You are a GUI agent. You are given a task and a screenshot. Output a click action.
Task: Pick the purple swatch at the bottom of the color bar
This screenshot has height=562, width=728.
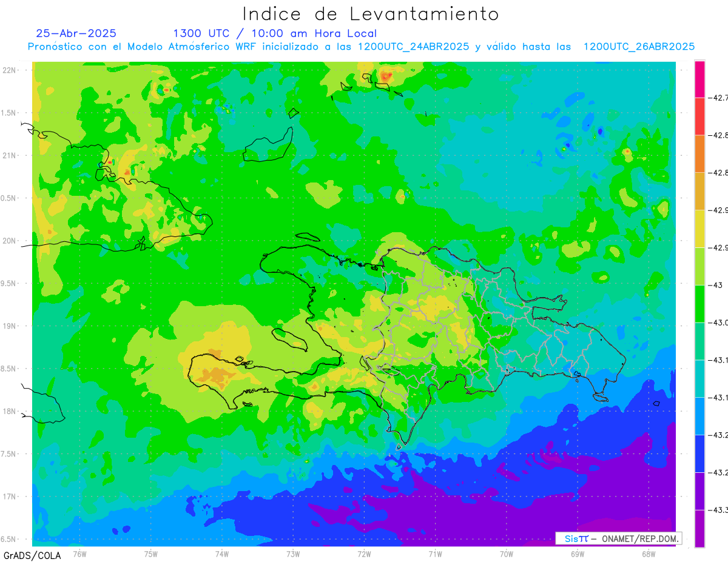click(x=699, y=529)
